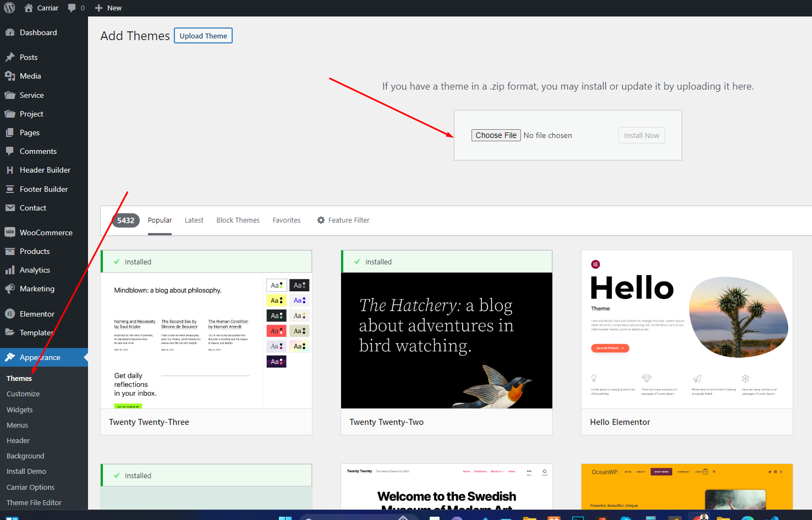The image size is (812, 520).
Task: Open the Dashboard menu icon
Action: click(10, 32)
